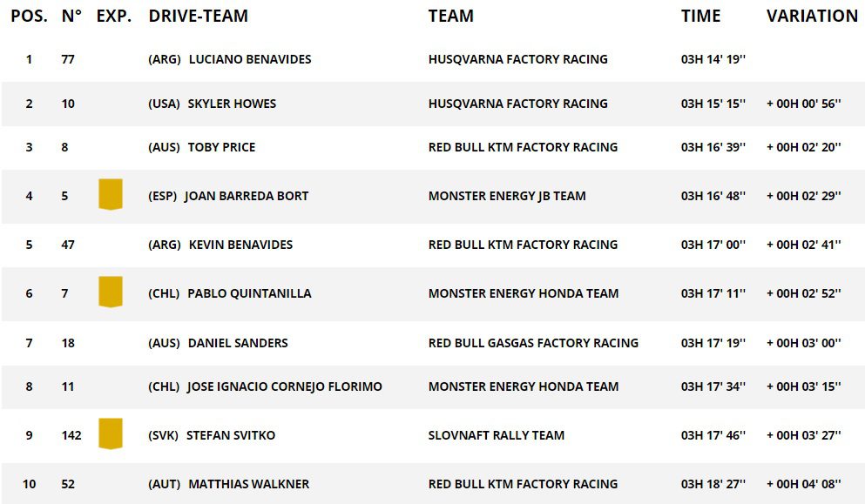Image resolution: width=865 pixels, height=504 pixels.
Task: Click the DRIVE-TEAM column header
Action: click(x=198, y=16)
